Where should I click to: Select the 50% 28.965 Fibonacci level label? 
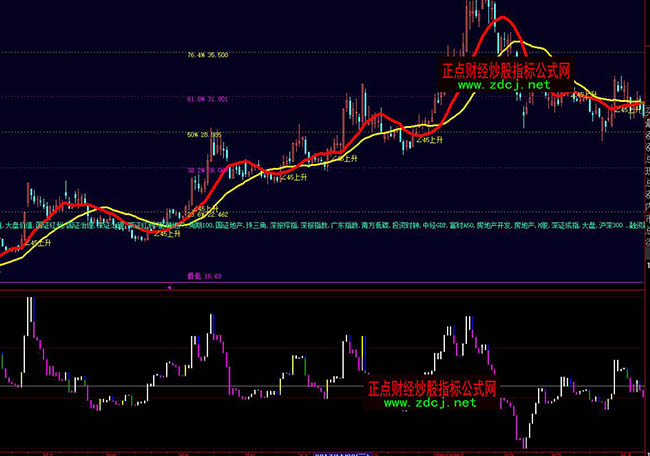tap(203, 133)
